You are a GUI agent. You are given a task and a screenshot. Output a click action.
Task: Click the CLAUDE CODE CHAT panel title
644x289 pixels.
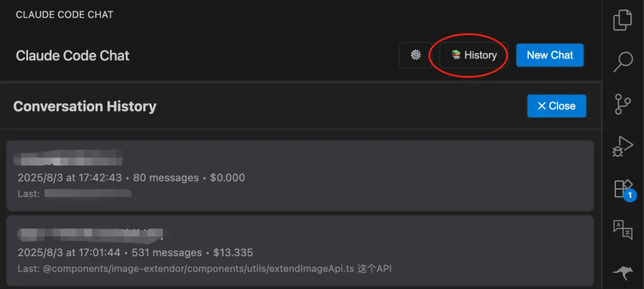pyautogui.click(x=64, y=15)
